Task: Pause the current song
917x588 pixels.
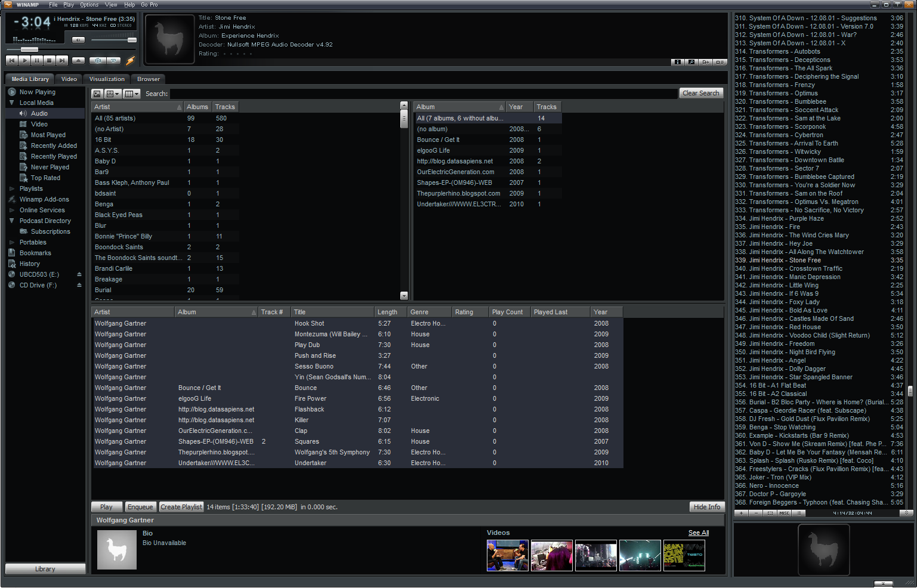Action: (37, 60)
